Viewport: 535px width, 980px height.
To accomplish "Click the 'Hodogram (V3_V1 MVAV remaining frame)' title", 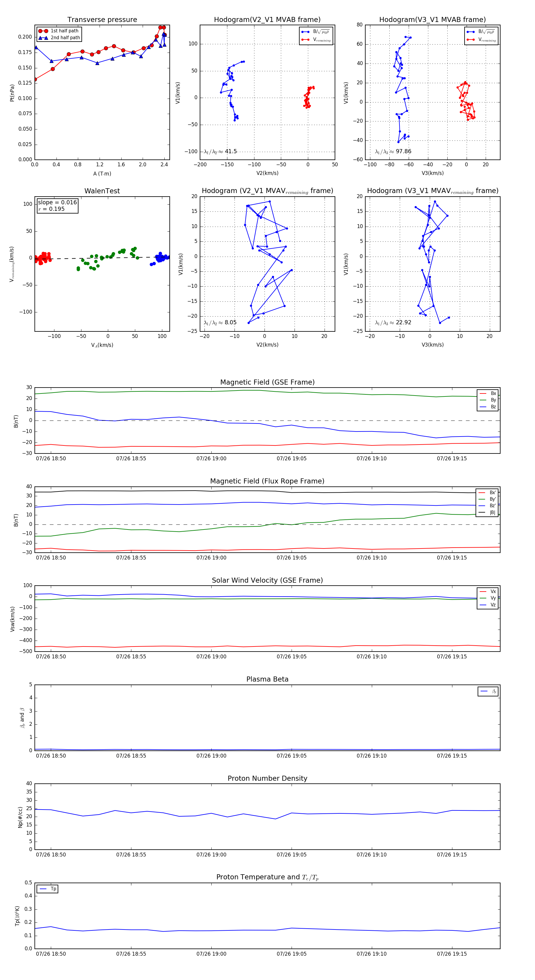I will (432, 191).
